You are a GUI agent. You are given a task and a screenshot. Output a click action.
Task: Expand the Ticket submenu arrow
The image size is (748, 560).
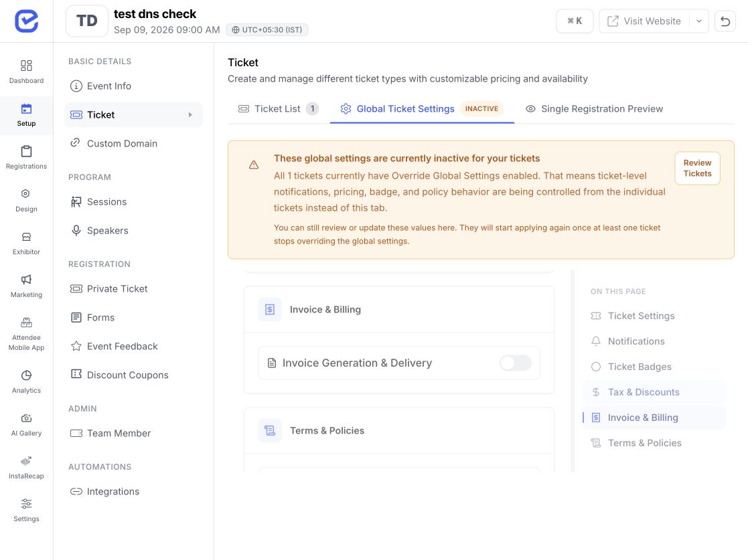click(190, 115)
